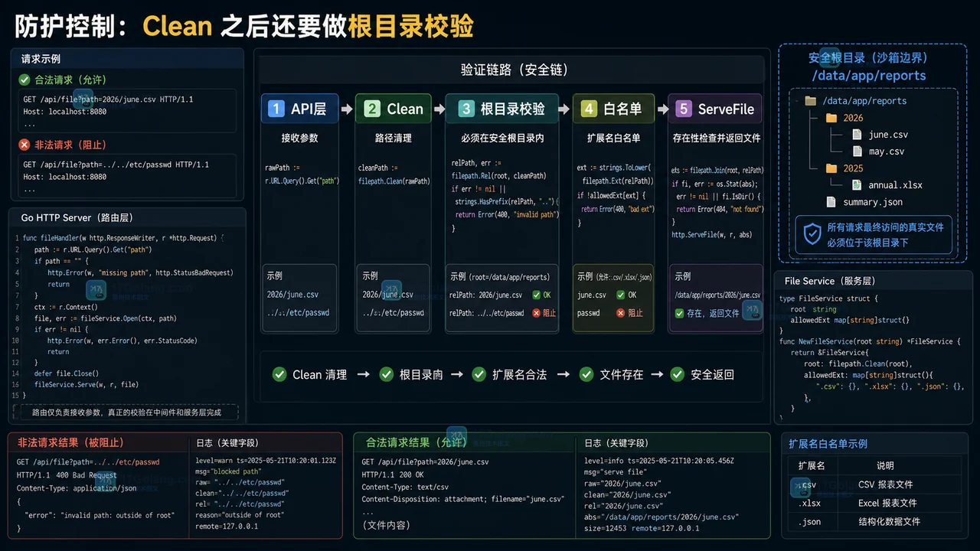The image size is (980, 551).
Task: Select step 1 API层 header
Action: point(299,109)
